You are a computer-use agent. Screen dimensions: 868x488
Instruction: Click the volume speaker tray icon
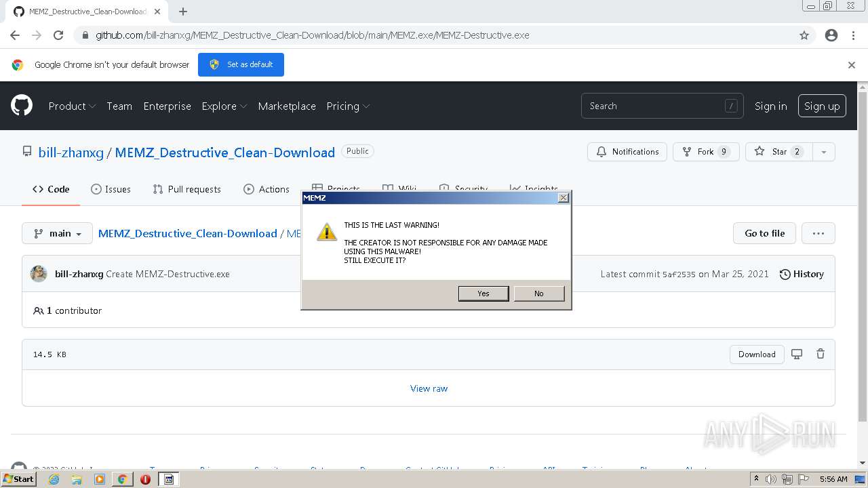(x=770, y=479)
